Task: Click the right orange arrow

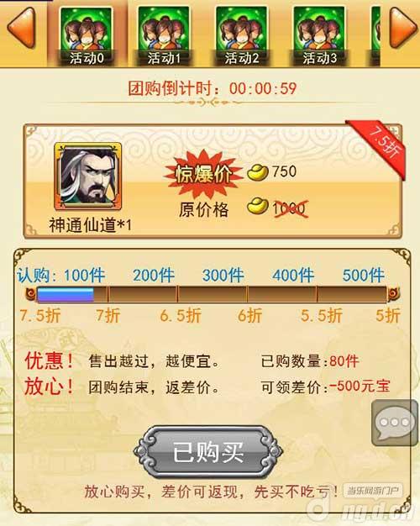Action: [x=403, y=29]
